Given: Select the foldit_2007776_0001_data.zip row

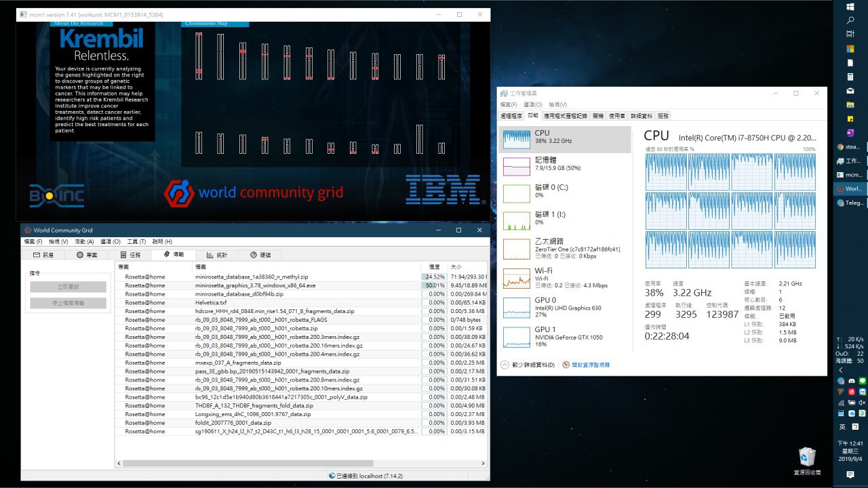Looking at the screenshot, I should coord(302,422).
